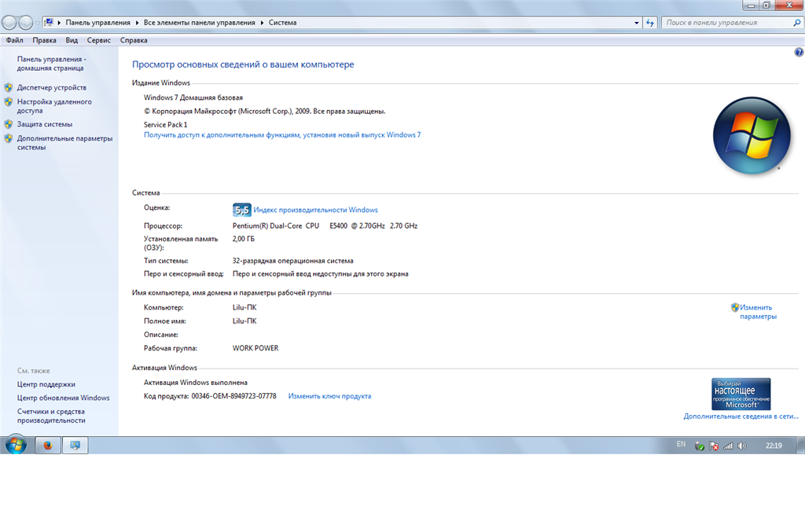Follow link to get a new Windows 7 edition

282,135
